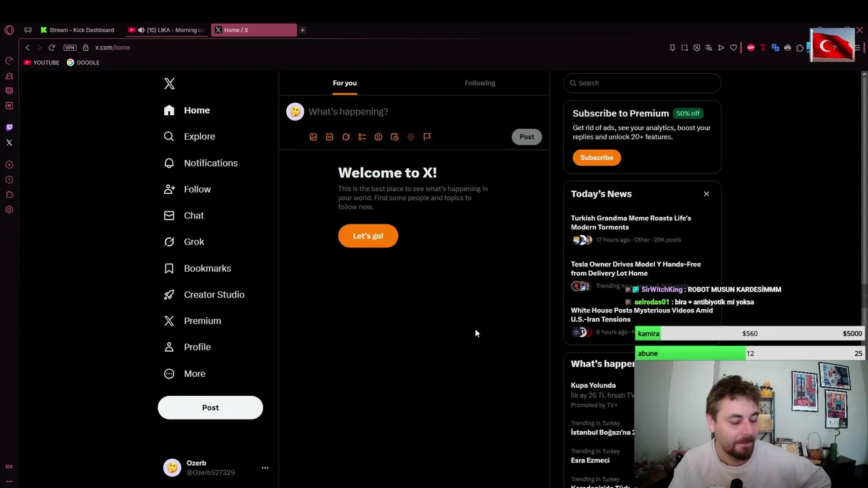
Task: Click the kamira goal progress bar
Action: (750, 333)
